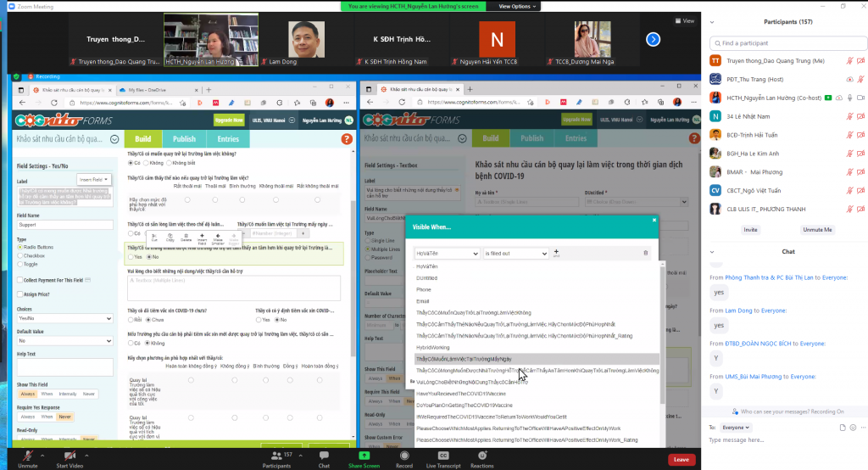The width and height of the screenshot is (868, 470).
Task: Click form title chevron in left Cognito window
Action: tap(114, 139)
